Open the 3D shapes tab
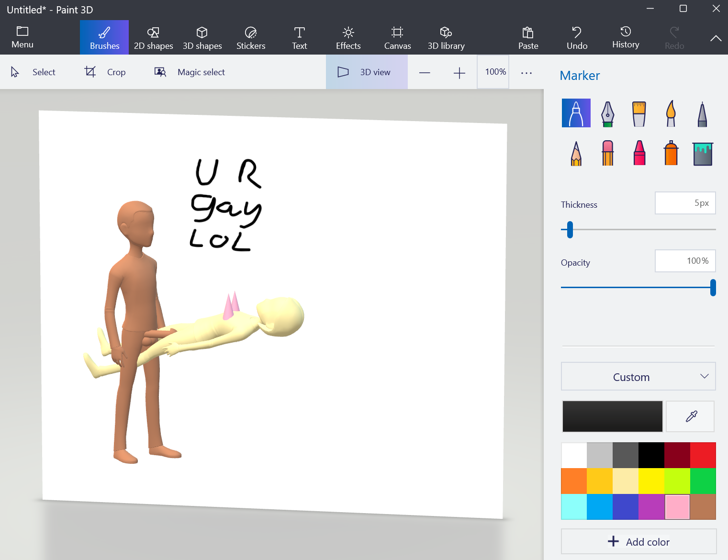Screen dimensions: 728x560 point(202,37)
